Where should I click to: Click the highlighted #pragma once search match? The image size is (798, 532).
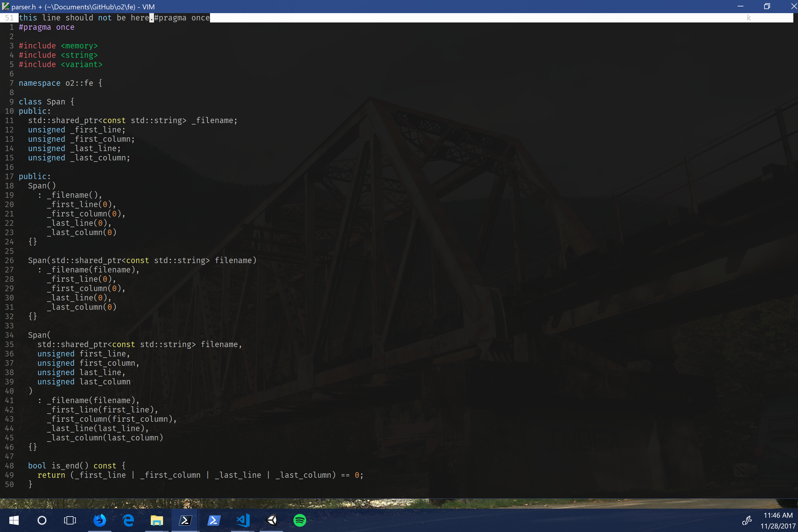[182, 17]
